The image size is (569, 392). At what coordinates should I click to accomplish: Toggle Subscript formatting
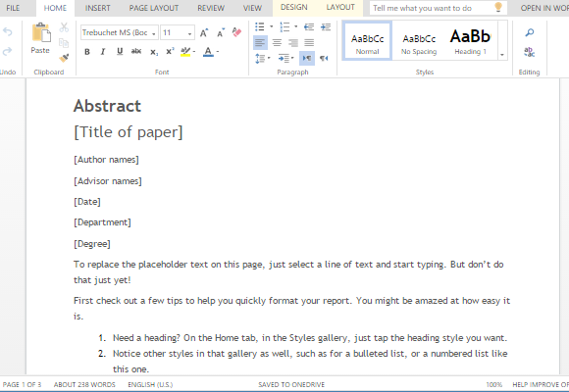(154, 52)
